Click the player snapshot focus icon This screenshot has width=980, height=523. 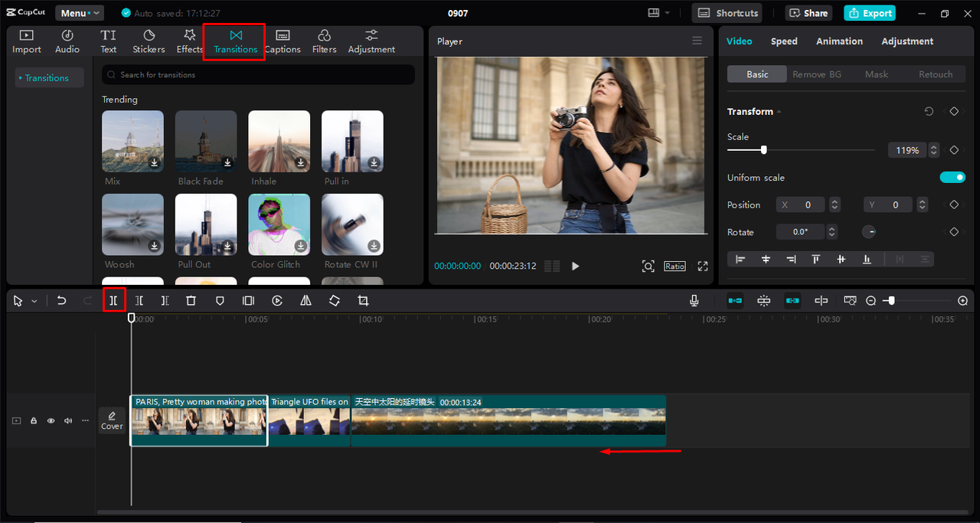[x=648, y=266]
